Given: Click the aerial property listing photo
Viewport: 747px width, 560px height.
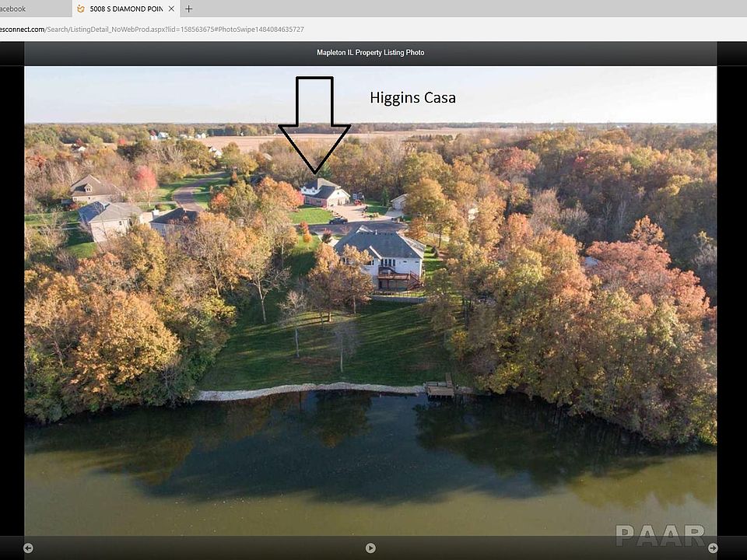Looking at the screenshot, I should (x=370, y=301).
